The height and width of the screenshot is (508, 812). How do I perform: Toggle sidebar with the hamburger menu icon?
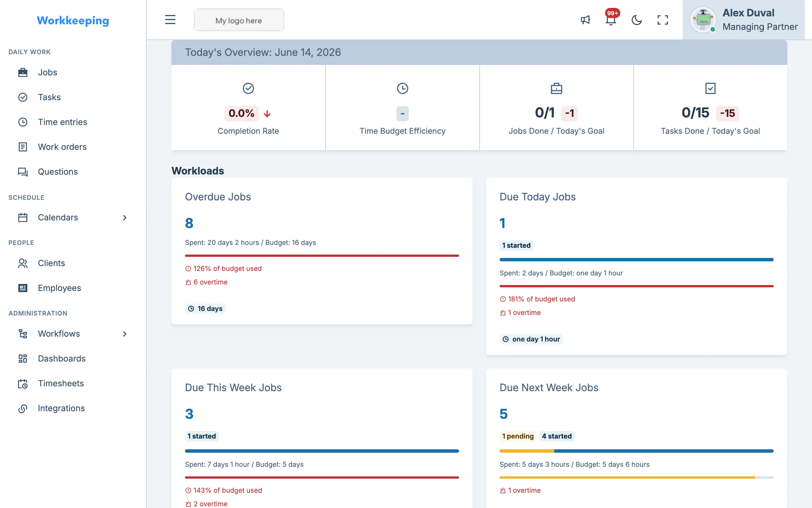tap(170, 19)
